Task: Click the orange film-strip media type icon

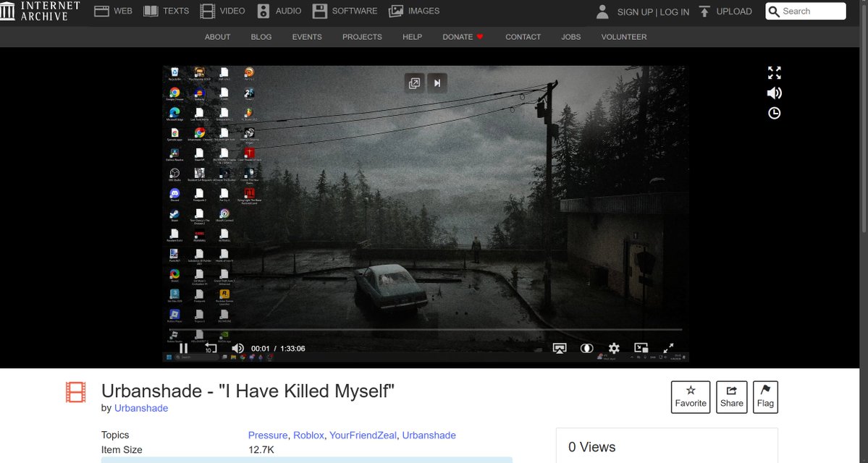Action: click(76, 392)
